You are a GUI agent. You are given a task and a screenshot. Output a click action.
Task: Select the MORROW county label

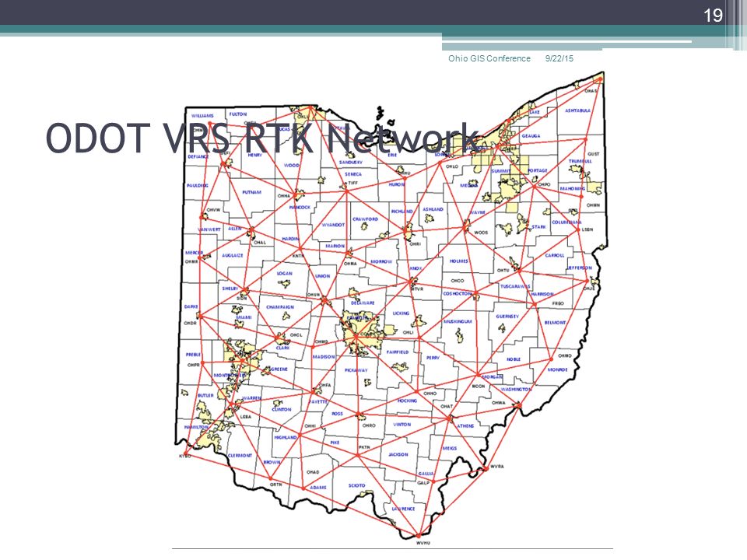(x=381, y=262)
